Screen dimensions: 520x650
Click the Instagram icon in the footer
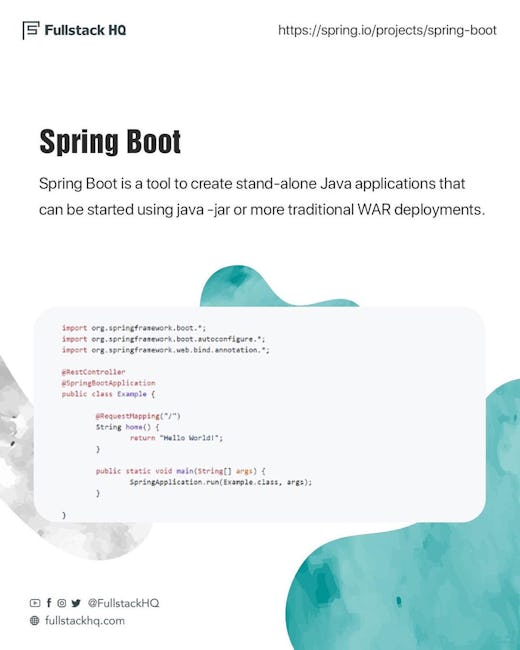[x=62, y=603]
